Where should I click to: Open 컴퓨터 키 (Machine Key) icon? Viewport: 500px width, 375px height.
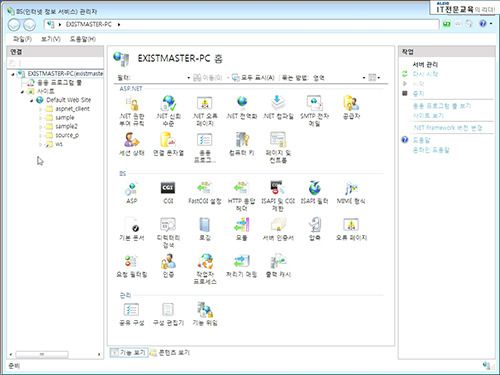pyautogui.click(x=242, y=144)
